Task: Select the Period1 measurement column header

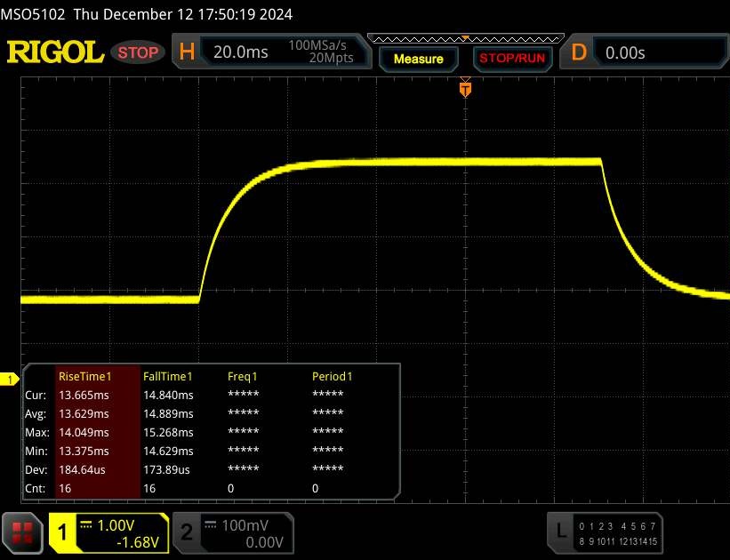Action: (332, 376)
